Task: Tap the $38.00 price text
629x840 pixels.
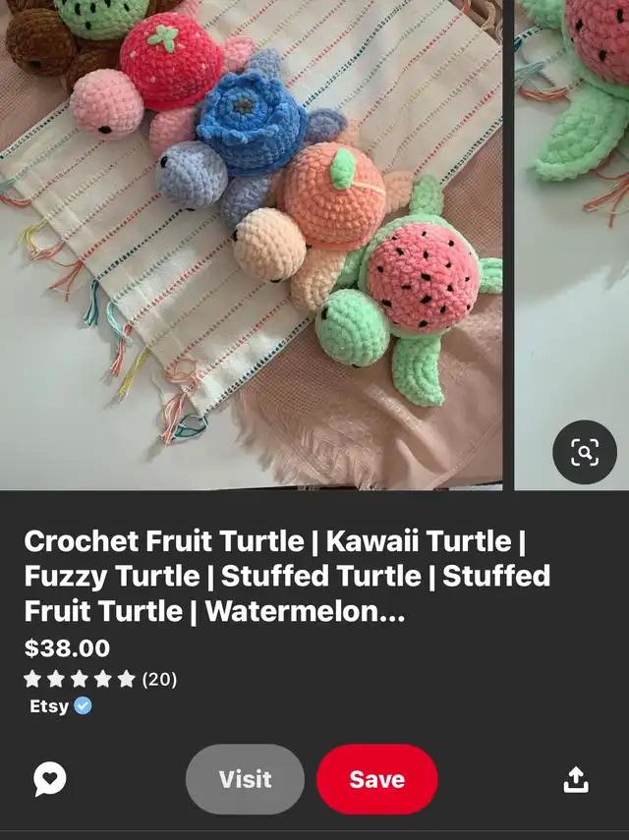Action: coord(67,647)
